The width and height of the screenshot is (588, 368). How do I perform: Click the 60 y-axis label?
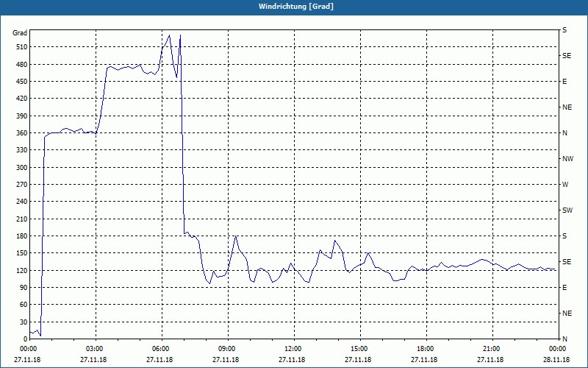click(x=24, y=305)
